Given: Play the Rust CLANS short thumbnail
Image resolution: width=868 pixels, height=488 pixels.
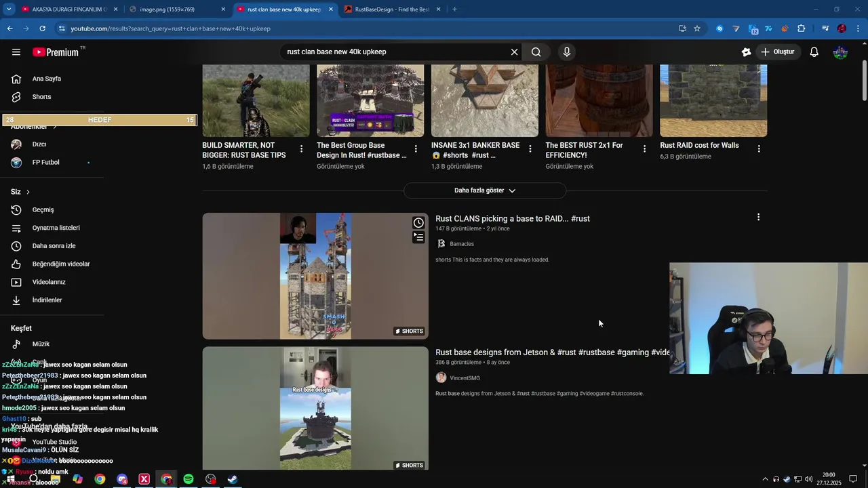Looking at the screenshot, I should [x=315, y=276].
